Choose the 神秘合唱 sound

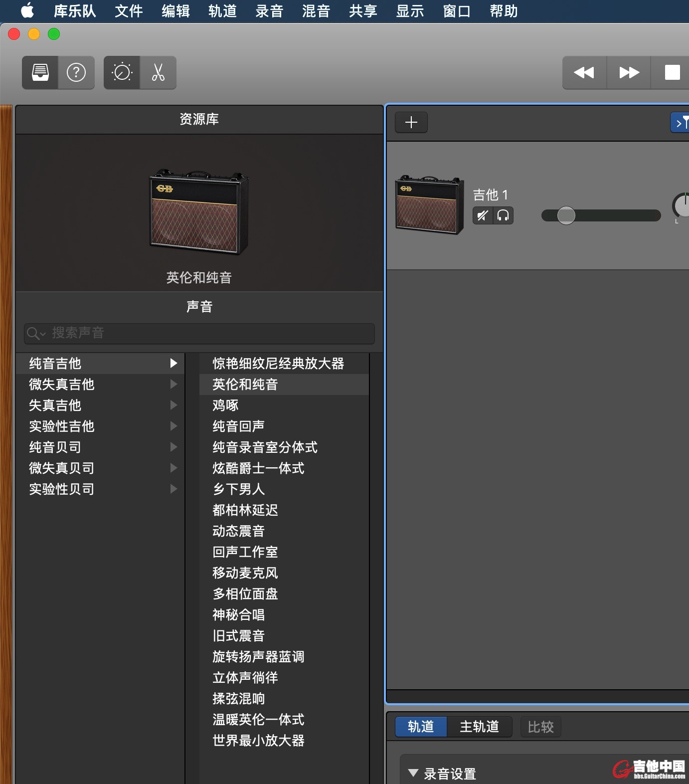tap(284, 614)
